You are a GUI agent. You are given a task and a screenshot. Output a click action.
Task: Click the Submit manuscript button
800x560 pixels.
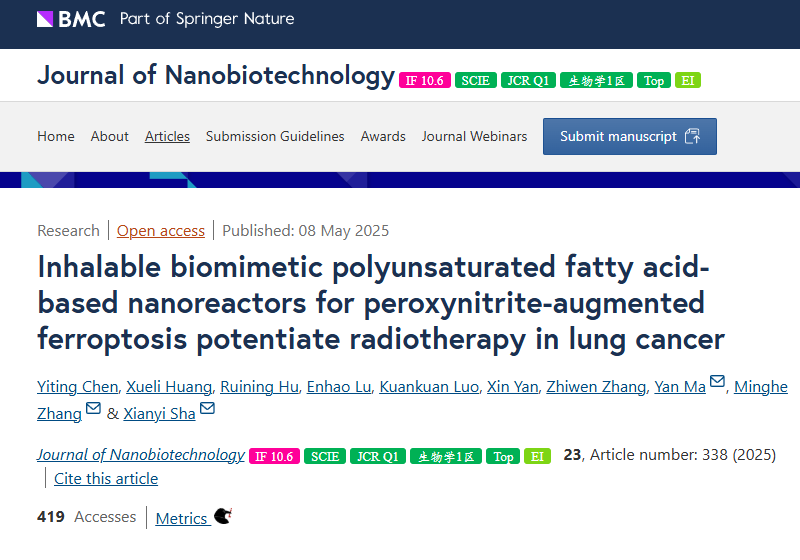coord(630,137)
